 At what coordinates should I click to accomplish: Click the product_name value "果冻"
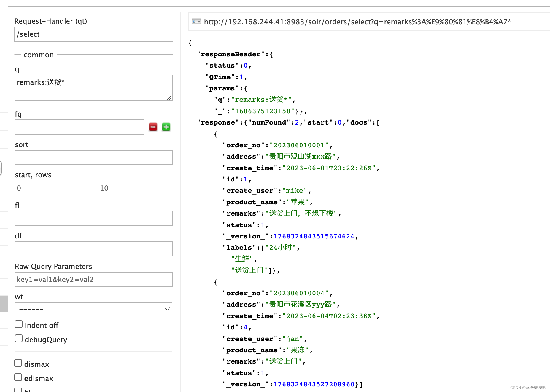[x=298, y=350]
